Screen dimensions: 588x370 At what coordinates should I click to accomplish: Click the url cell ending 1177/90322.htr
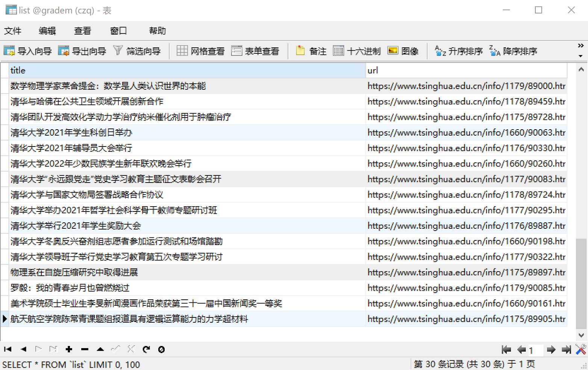pyautogui.click(x=466, y=257)
